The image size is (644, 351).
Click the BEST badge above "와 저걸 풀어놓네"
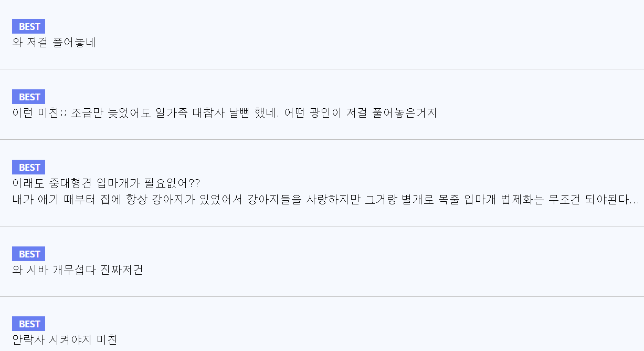[x=28, y=27]
